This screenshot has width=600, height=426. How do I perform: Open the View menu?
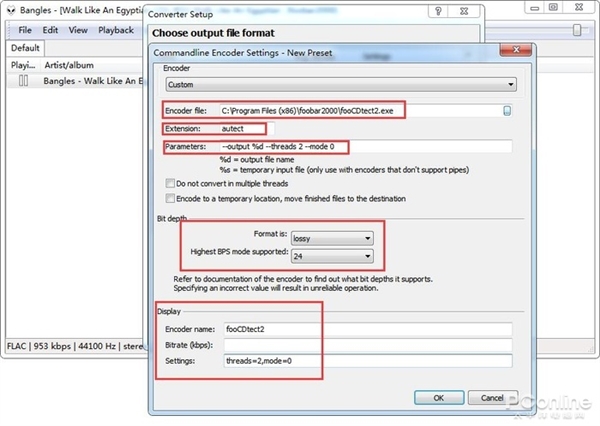[78, 30]
